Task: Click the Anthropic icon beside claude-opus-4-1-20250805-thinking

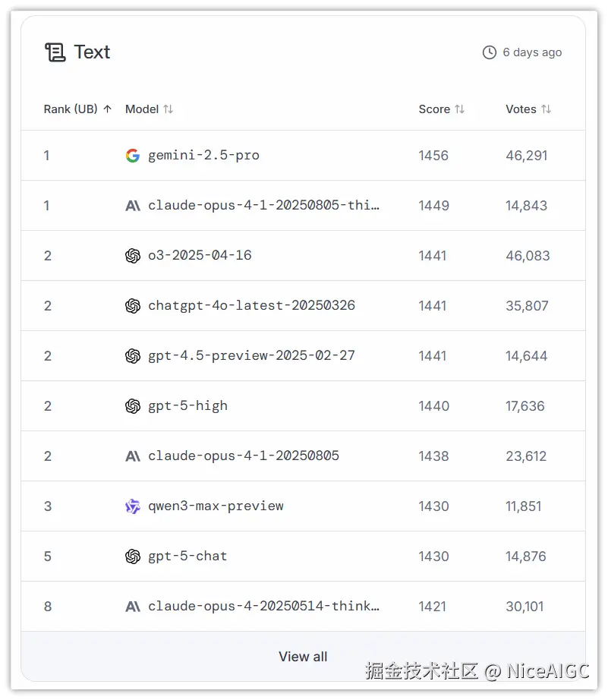Action: coord(133,206)
